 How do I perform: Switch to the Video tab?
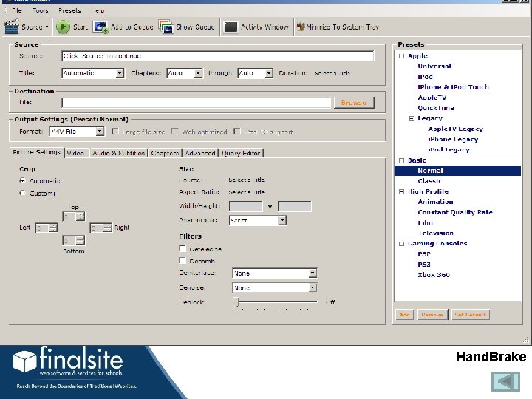tap(75, 153)
